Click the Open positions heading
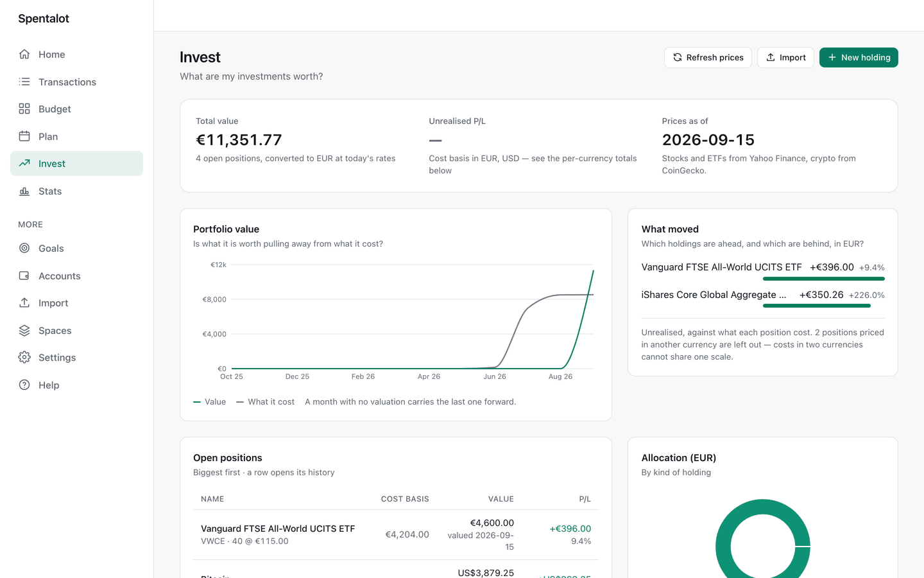This screenshot has height=578, width=924. pyautogui.click(x=228, y=458)
